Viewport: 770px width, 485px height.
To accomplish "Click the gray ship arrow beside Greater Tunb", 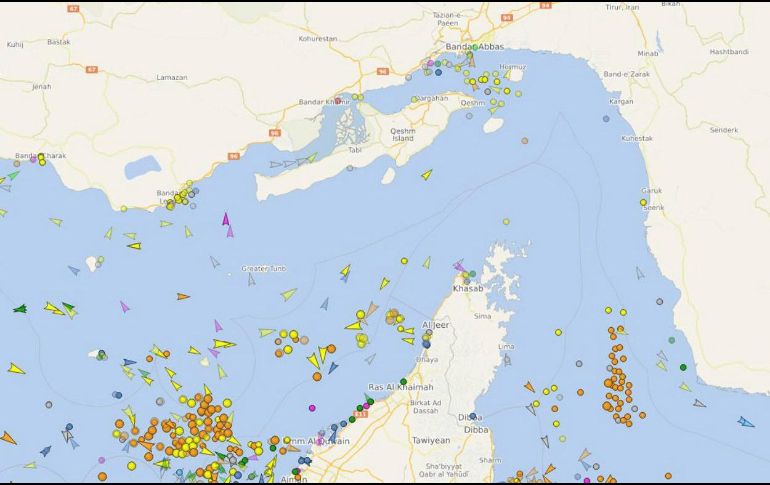I will (x=251, y=279).
